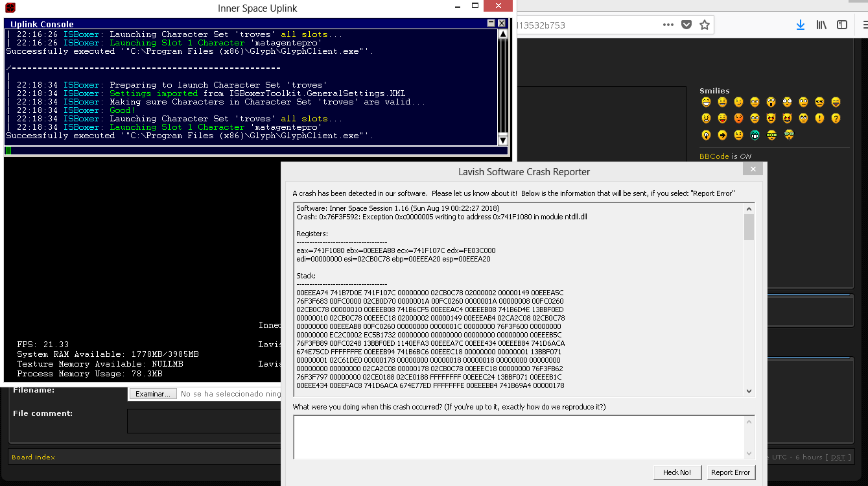
Task: Save the page to Pocket
Action: pyautogui.click(x=686, y=25)
